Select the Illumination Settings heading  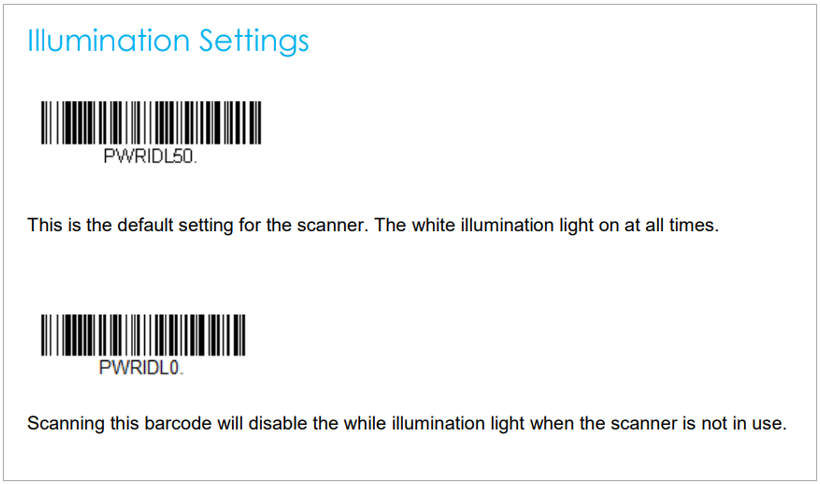point(168,41)
